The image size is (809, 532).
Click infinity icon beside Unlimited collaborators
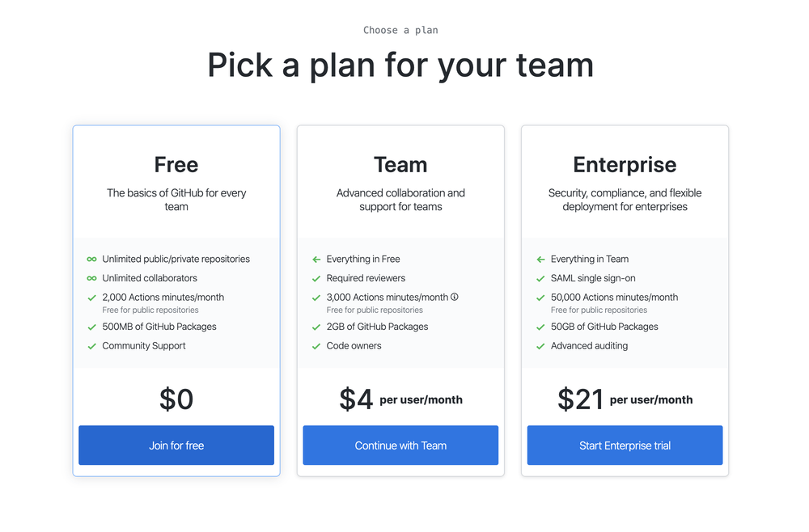click(x=91, y=278)
